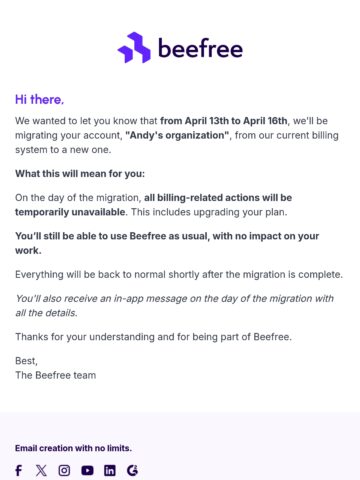The width and height of the screenshot is (360, 480).
Task: Open the X (Twitter) social icon
Action: point(41,470)
